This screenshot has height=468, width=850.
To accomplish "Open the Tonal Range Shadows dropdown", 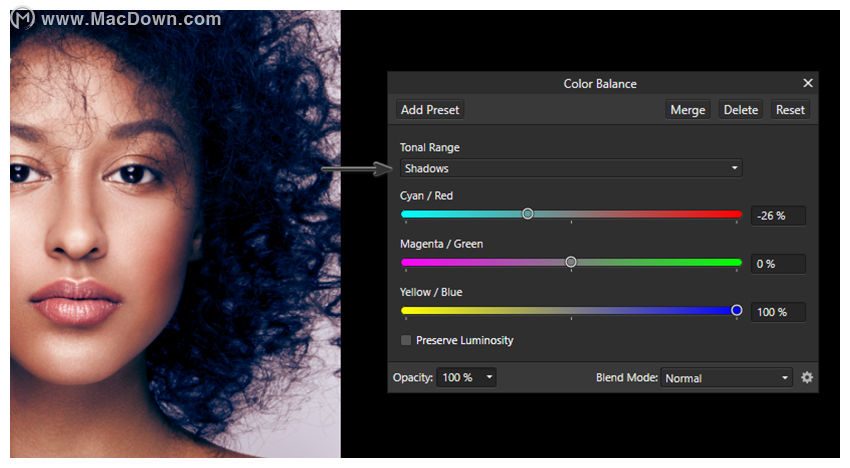I will 571,168.
